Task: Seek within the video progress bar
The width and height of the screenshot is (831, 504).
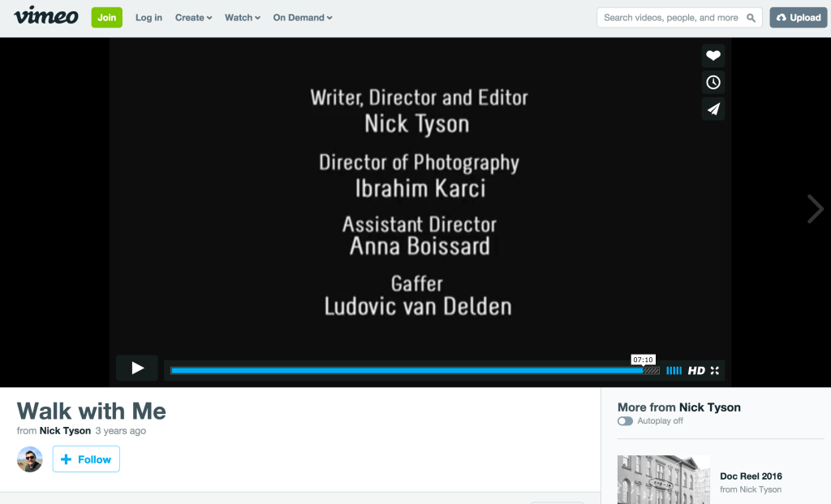Action: pyautogui.click(x=406, y=371)
